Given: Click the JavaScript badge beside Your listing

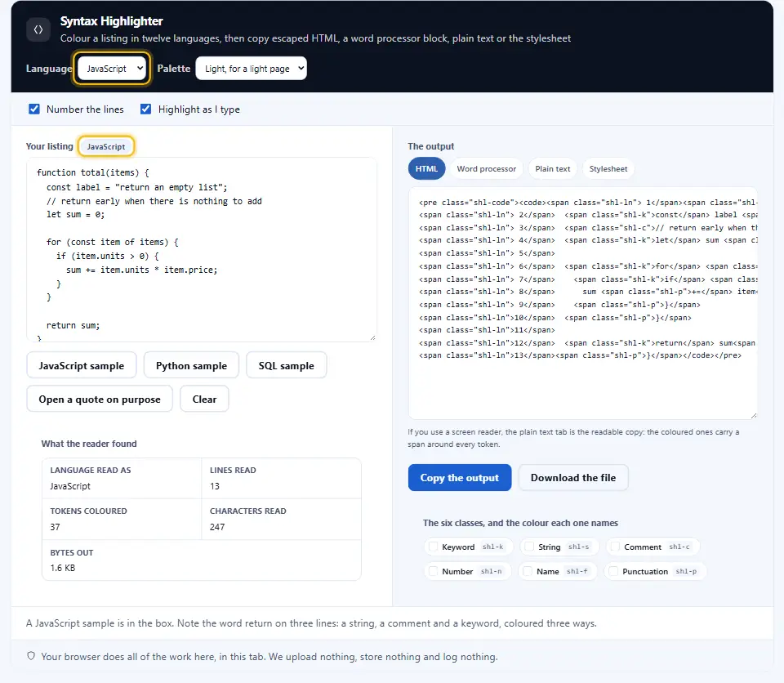Looking at the screenshot, I should (106, 146).
